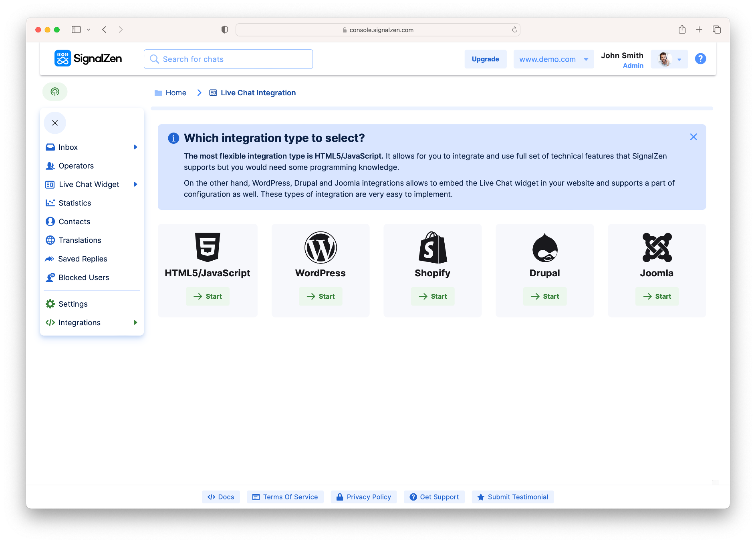
Task: Expand the Inbox submenu arrow
Action: [x=135, y=147]
